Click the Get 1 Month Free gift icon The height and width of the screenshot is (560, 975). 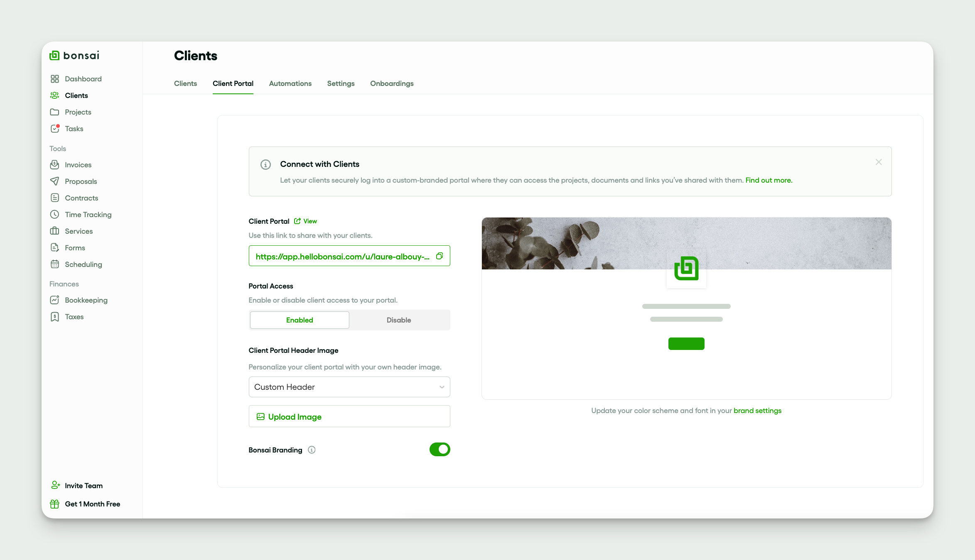point(54,504)
